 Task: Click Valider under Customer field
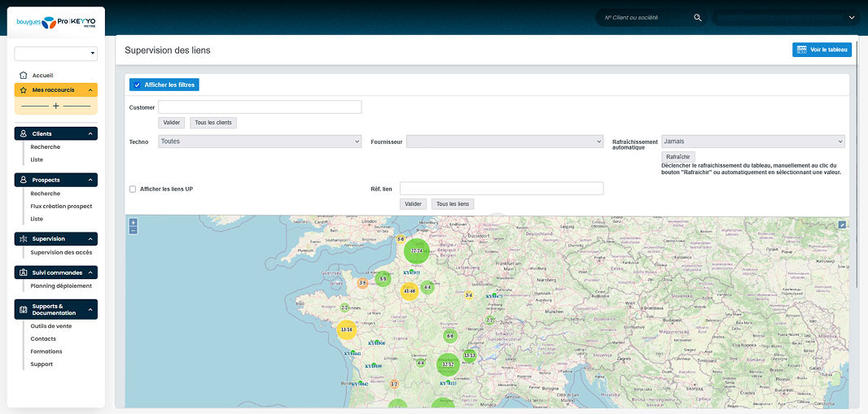click(172, 123)
